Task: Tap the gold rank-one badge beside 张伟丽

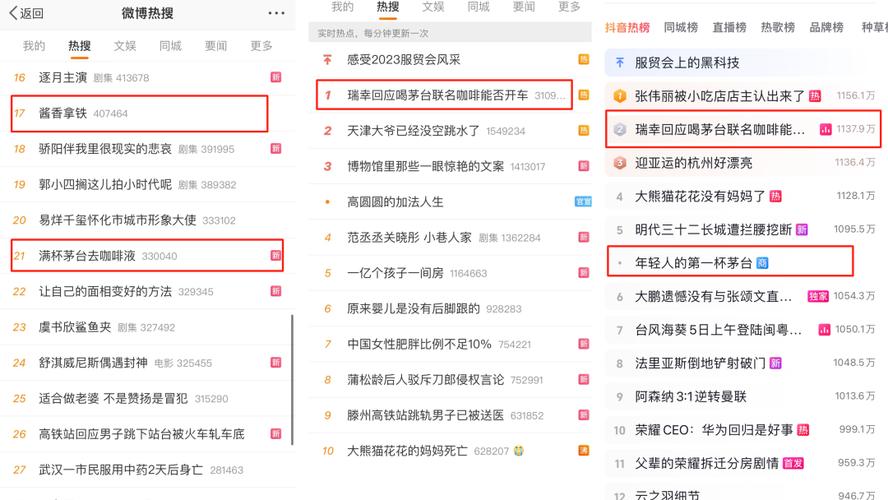Action: click(x=620, y=96)
